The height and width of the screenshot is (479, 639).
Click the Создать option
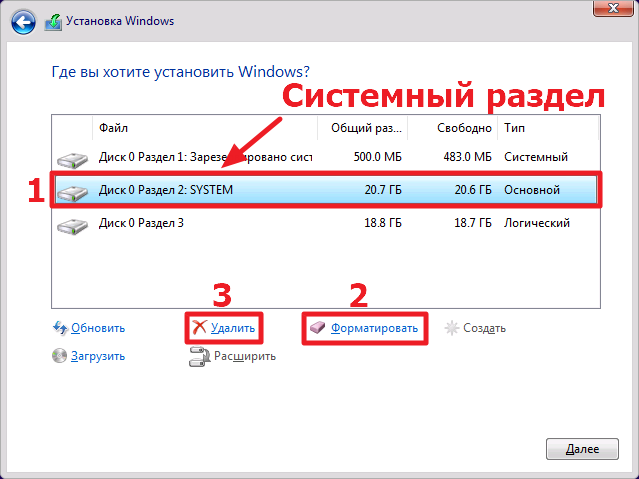484,328
